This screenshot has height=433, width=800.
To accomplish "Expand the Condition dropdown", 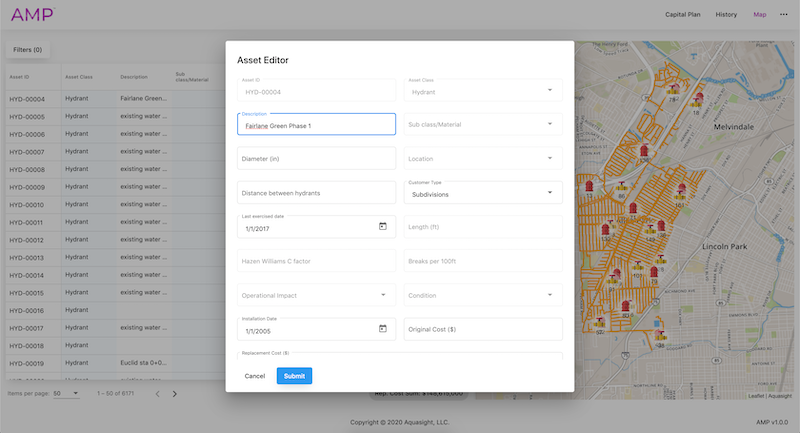I will [x=549, y=295].
